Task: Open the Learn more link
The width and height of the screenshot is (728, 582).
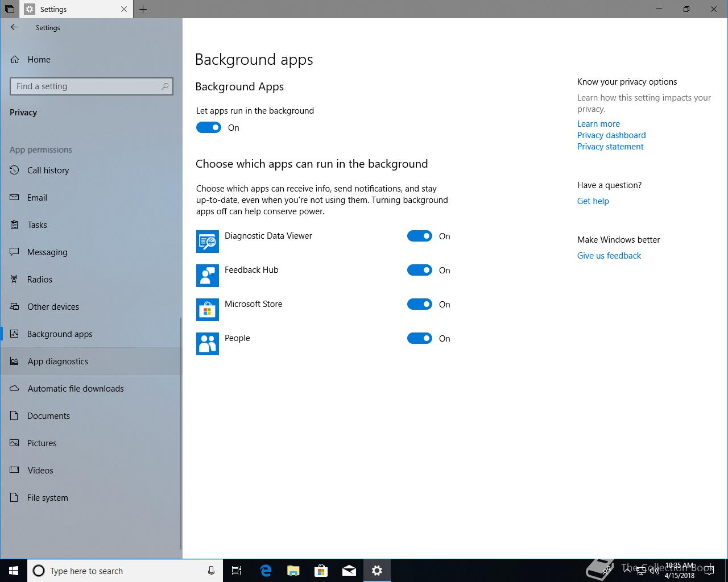Action: click(x=598, y=124)
